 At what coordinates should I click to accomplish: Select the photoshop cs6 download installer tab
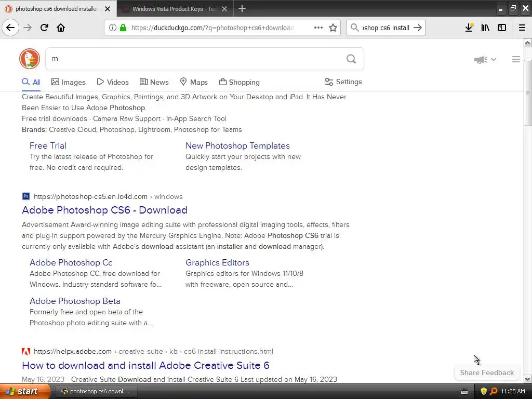(57, 9)
